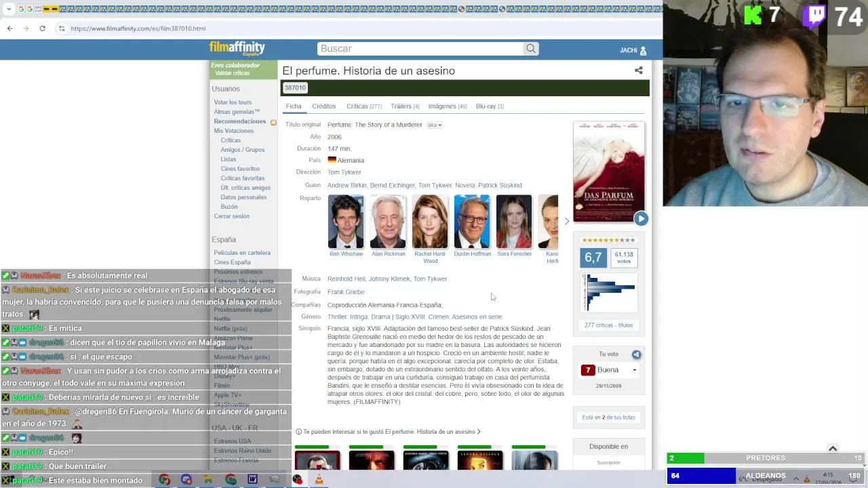Click Cerrar sesión link
Viewport: 868px width, 488px height.
232,216
